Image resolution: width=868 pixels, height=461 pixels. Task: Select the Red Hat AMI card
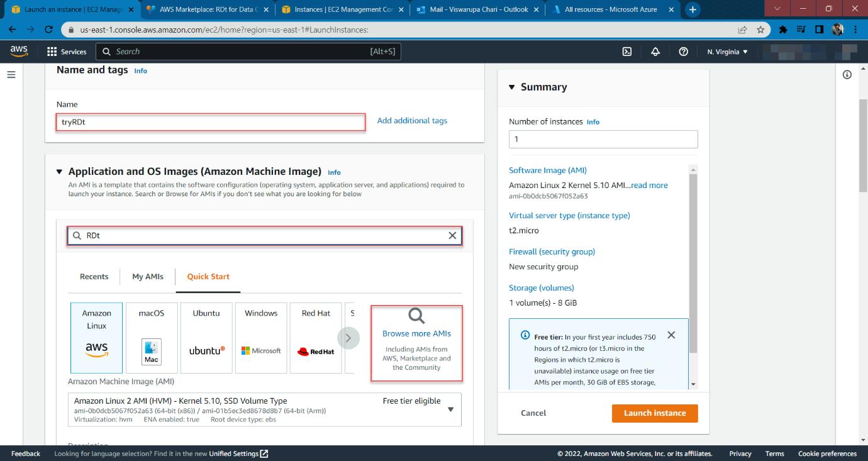315,338
